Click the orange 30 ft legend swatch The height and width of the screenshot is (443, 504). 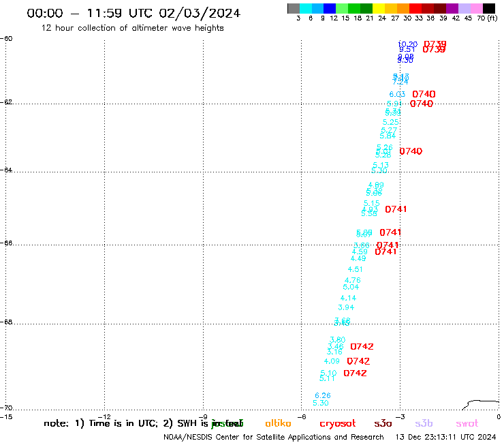[403, 8]
